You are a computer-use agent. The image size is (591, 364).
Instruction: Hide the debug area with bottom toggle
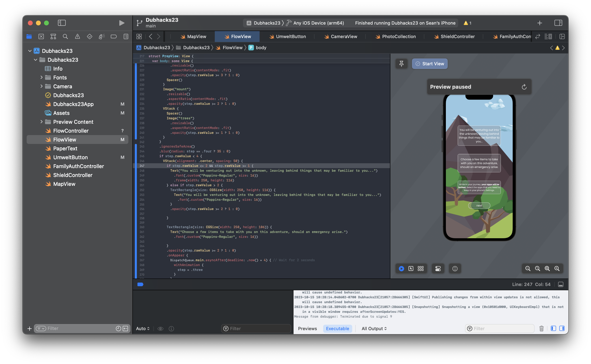click(x=561, y=285)
